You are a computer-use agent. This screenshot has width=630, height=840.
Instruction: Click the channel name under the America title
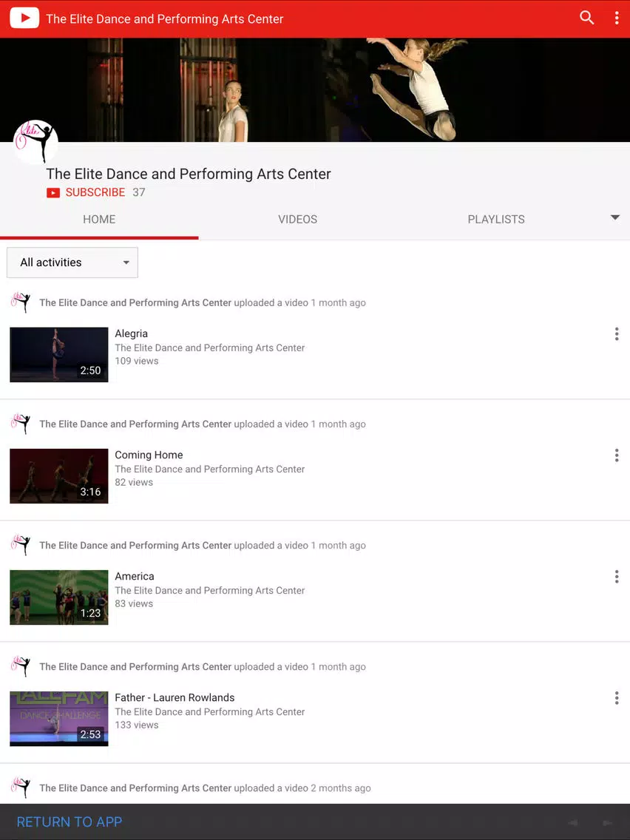point(210,590)
